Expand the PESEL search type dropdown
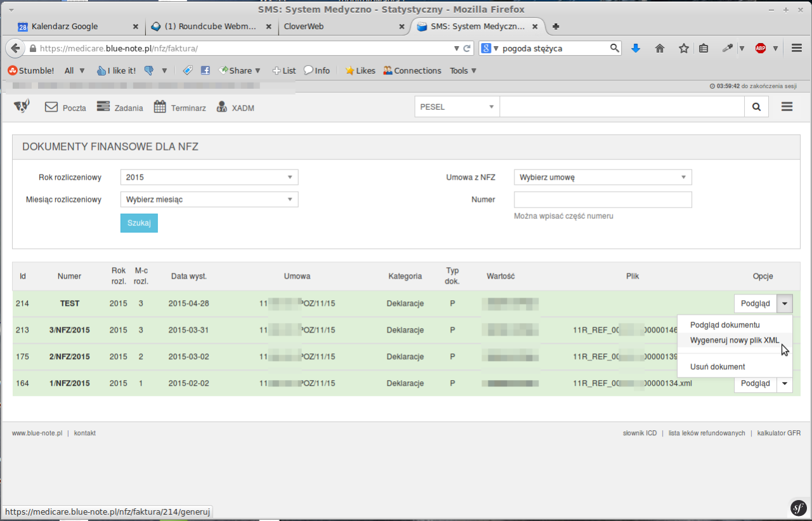812x521 pixels. (x=457, y=107)
